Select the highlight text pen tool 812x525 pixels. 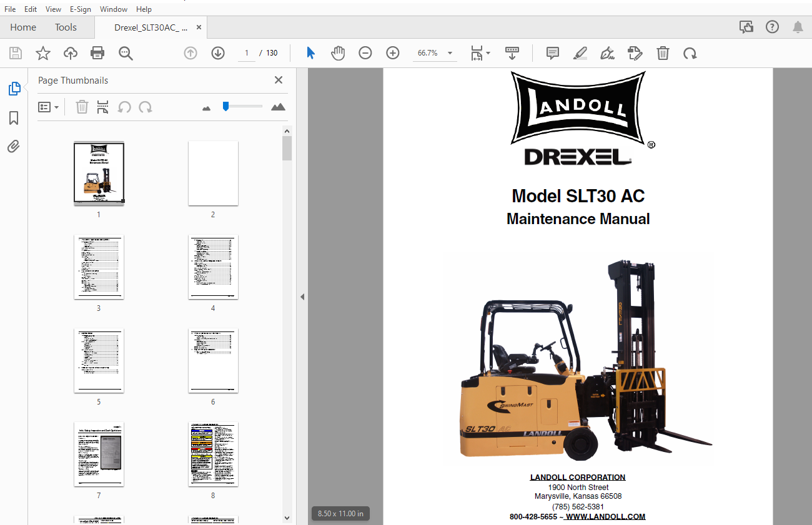[580, 53]
